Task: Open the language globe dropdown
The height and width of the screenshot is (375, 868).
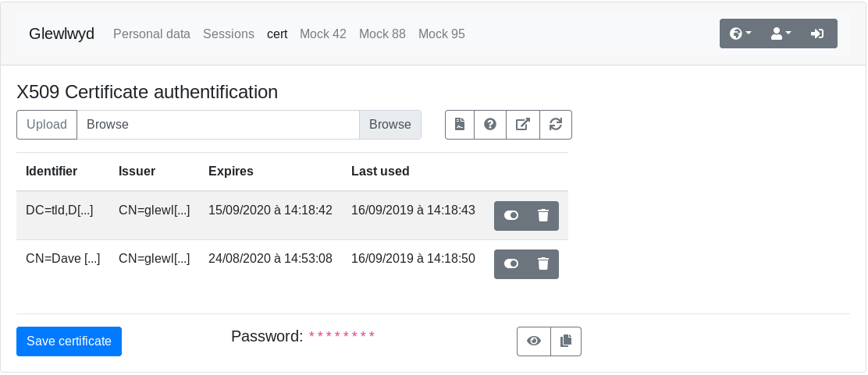Action: 740,34
